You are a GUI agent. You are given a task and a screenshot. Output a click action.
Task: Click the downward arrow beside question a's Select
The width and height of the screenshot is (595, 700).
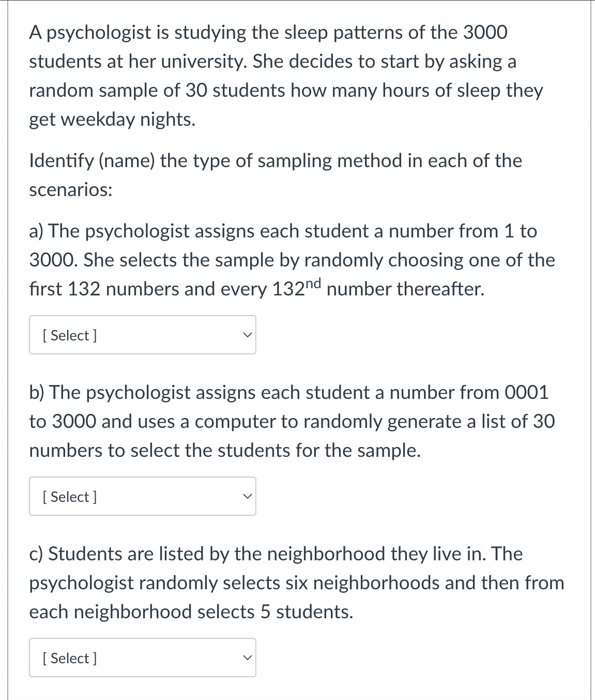coord(247,335)
